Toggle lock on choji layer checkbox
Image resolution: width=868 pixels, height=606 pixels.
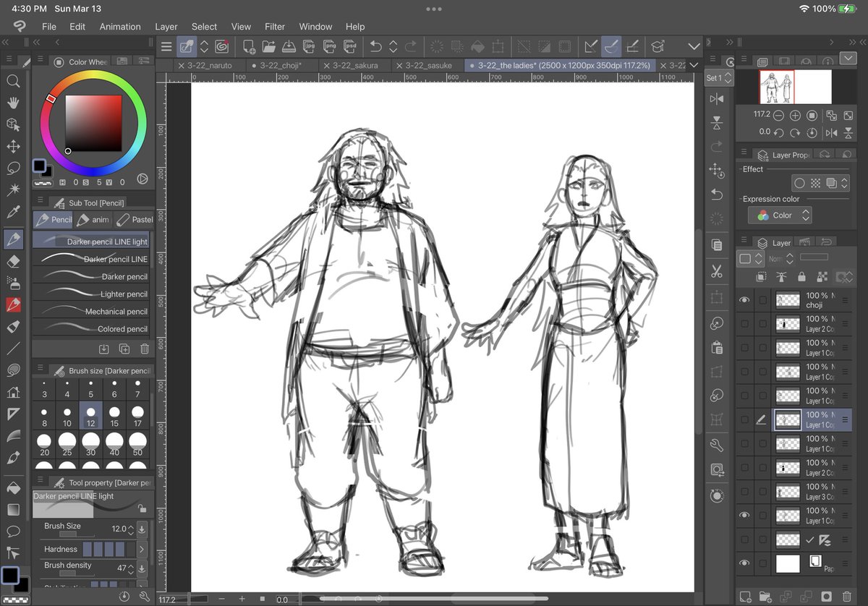762,300
